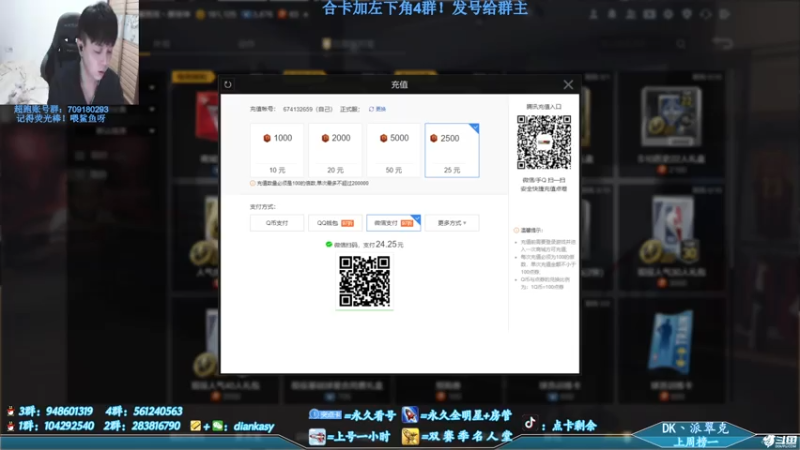Click the exit icon at the far right of the top bar

click(x=725, y=14)
